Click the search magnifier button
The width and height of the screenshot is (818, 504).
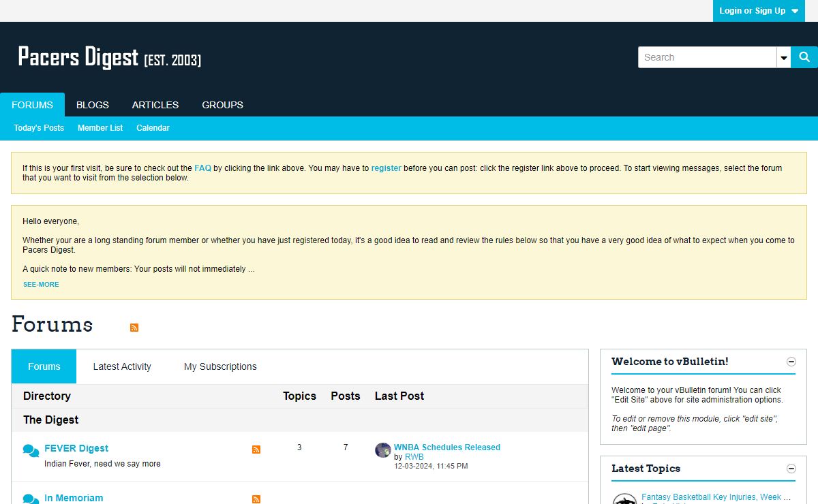click(x=804, y=57)
